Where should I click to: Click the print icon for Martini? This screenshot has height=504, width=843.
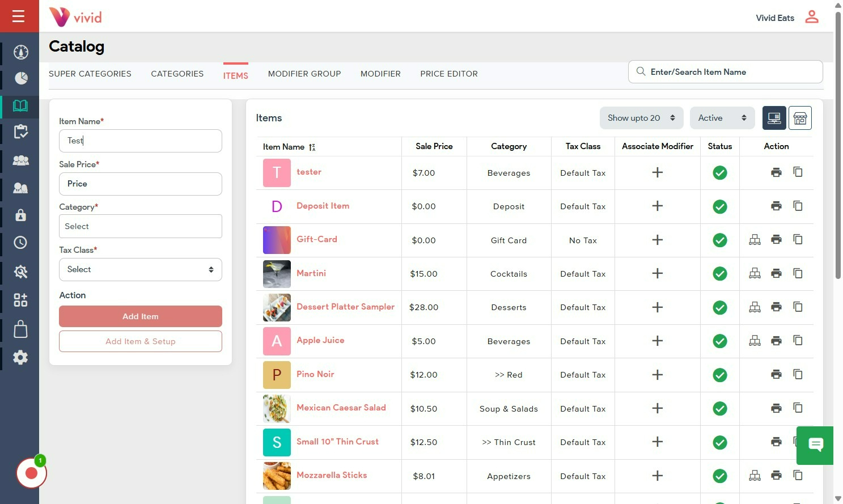[x=776, y=273]
